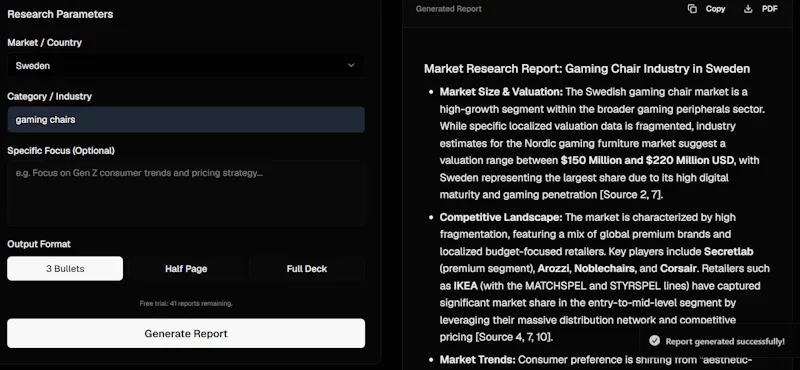Click the report title 'Market Research Report: Gaming Chair Industry in Sweden'

tap(587, 69)
